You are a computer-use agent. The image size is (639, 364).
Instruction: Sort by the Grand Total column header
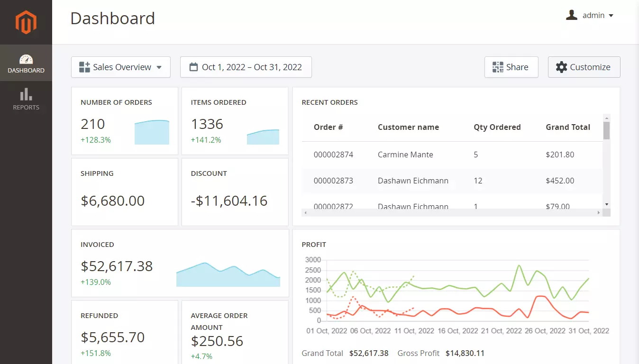point(567,127)
